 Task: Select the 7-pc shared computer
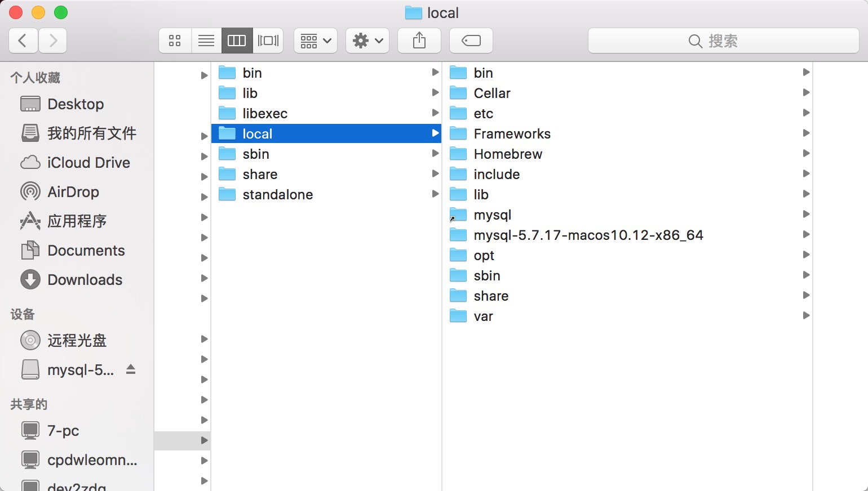coord(62,431)
